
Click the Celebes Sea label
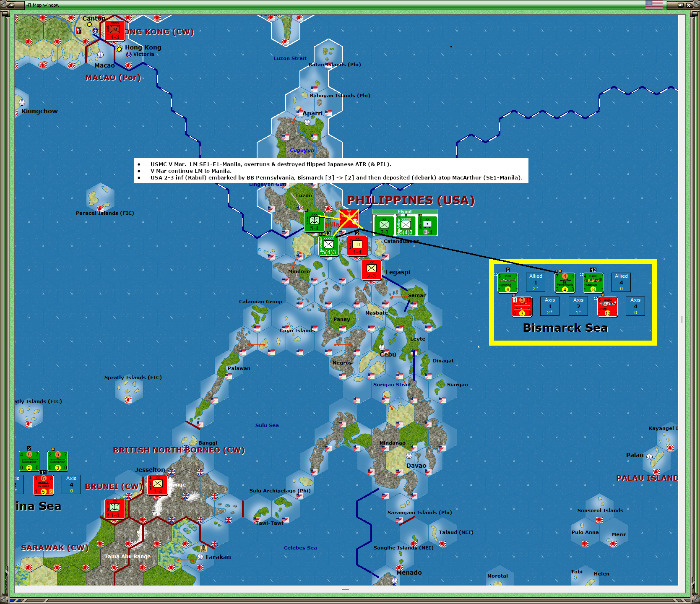tap(300, 548)
